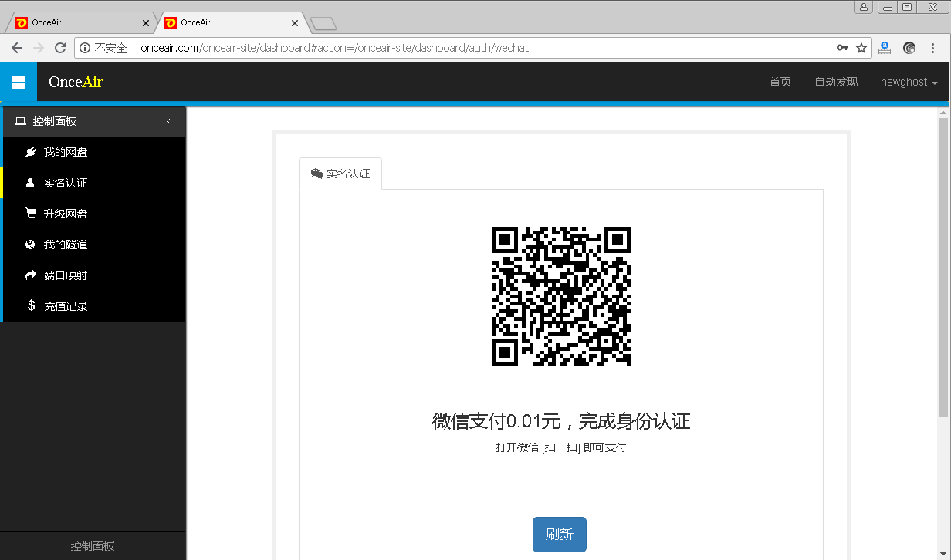Open the Chrome three-dot menu
The width and height of the screenshot is (951, 560).
click(x=933, y=48)
